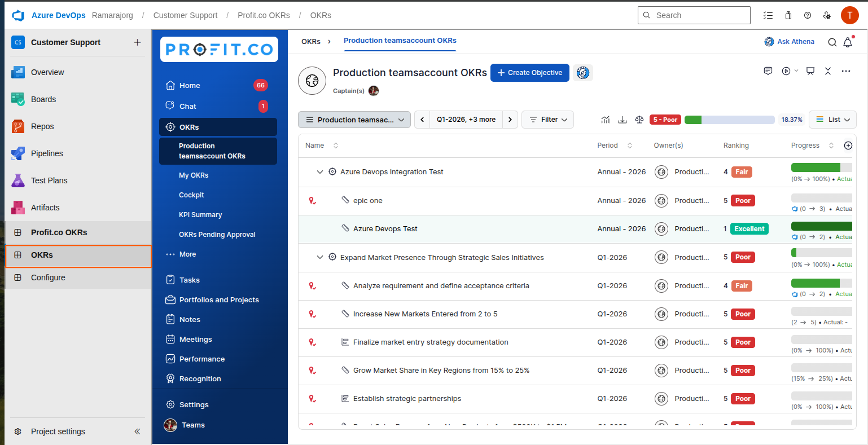
Task: Open the Production teamsac... team dropdown
Action: (354, 120)
